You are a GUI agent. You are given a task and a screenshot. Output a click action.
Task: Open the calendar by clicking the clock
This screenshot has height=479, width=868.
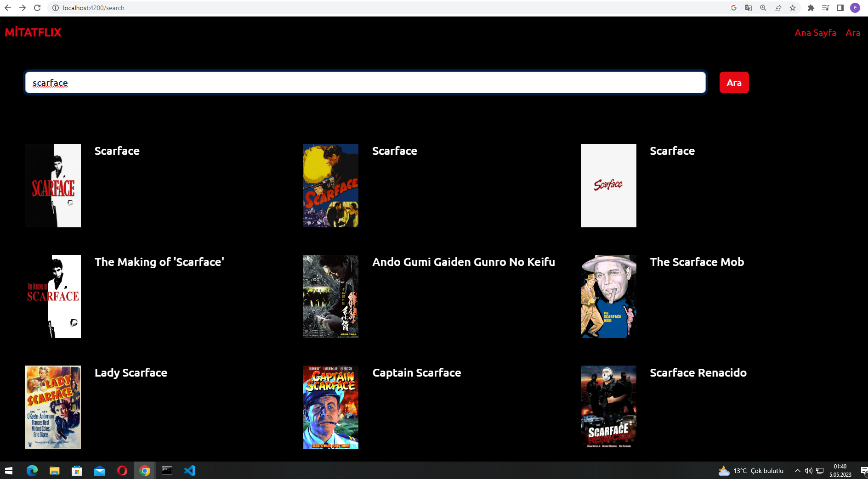point(840,470)
